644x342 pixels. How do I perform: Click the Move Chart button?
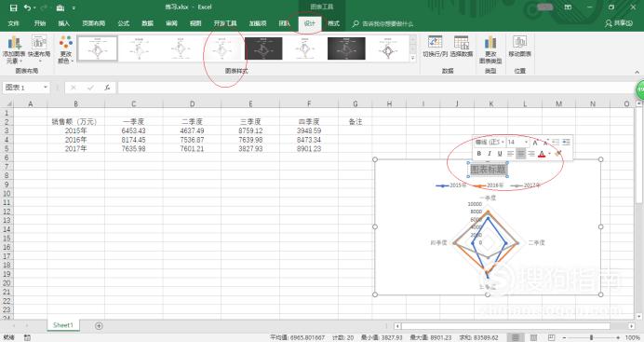click(x=520, y=47)
